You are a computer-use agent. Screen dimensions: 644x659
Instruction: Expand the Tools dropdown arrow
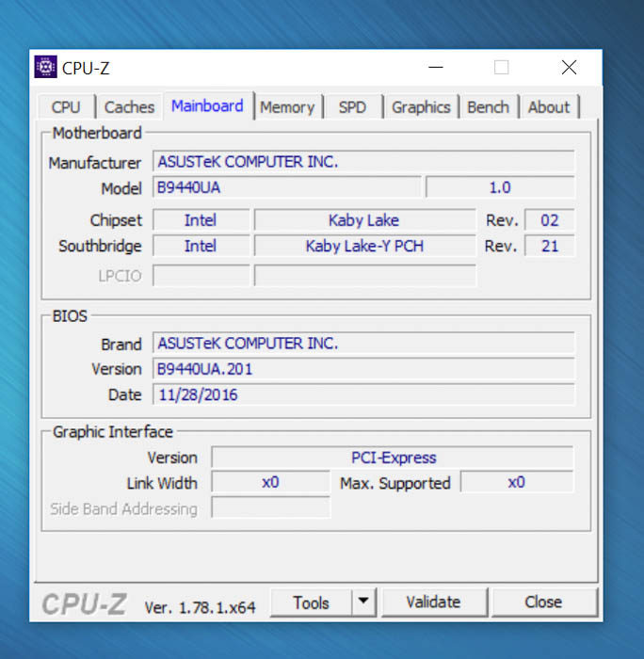(x=363, y=603)
